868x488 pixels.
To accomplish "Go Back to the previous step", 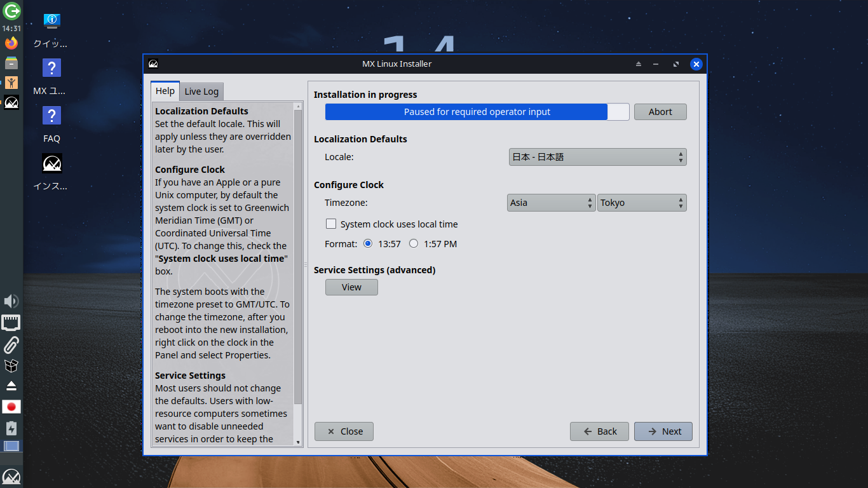I will pos(599,431).
